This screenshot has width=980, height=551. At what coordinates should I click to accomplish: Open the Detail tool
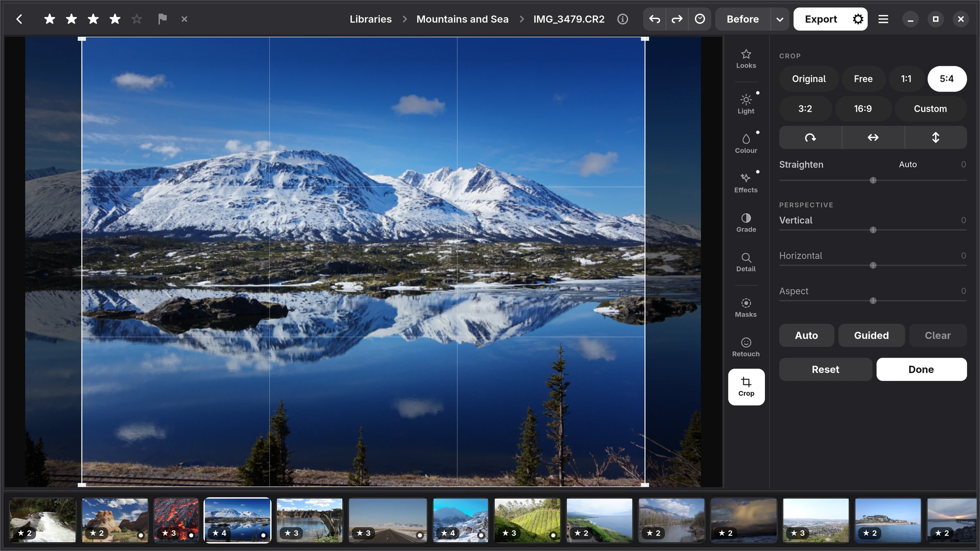tap(746, 263)
